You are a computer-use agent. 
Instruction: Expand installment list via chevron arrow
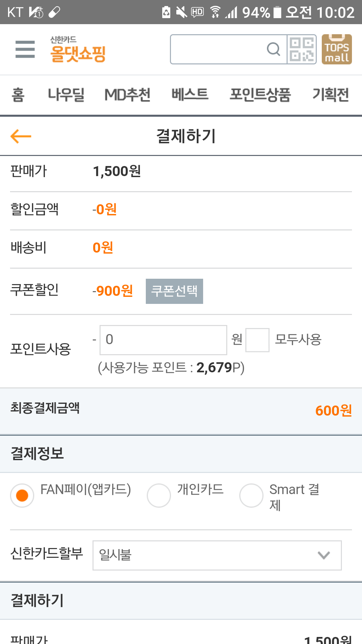point(324,555)
